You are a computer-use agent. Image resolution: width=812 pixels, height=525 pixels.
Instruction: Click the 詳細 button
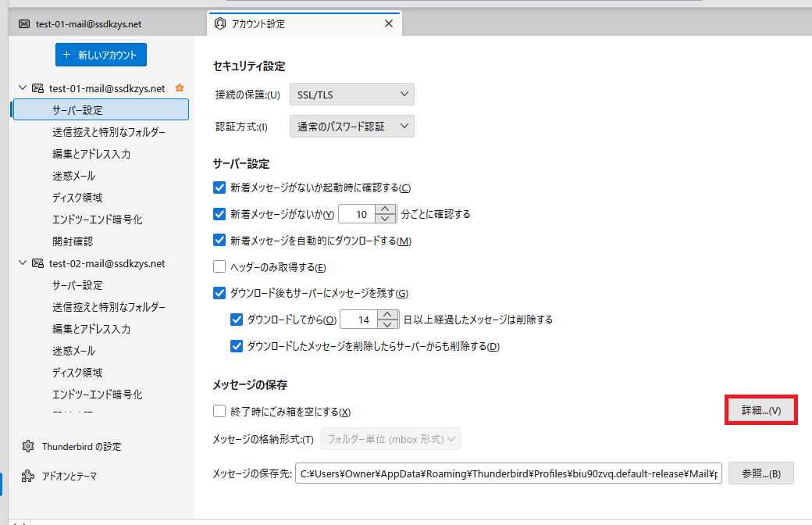pyautogui.click(x=760, y=410)
